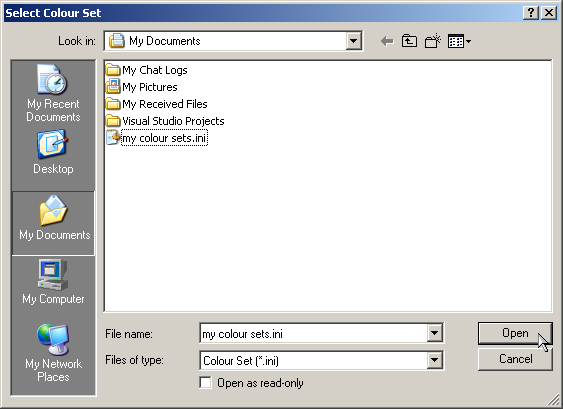563x409 pixels.
Task: Select the 'Visual Studio Projects' name
Action: click(173, 121)
